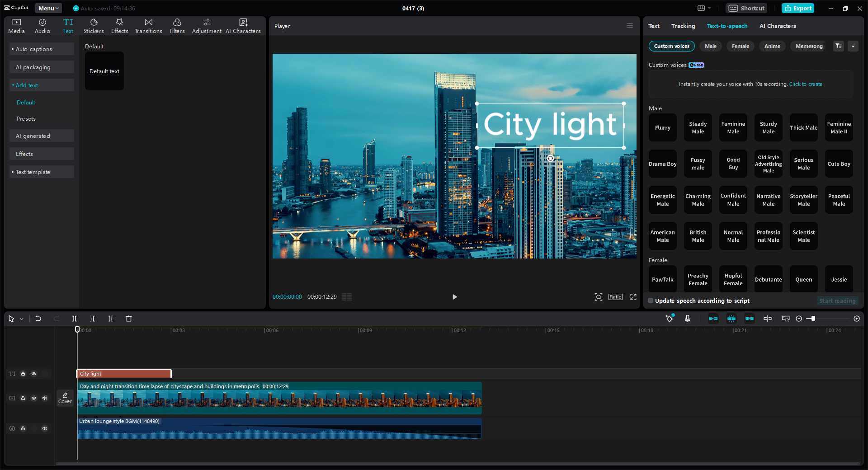Switch to the Tracking tab
This screenshot has height=470, width=868.
coord(683,26)
